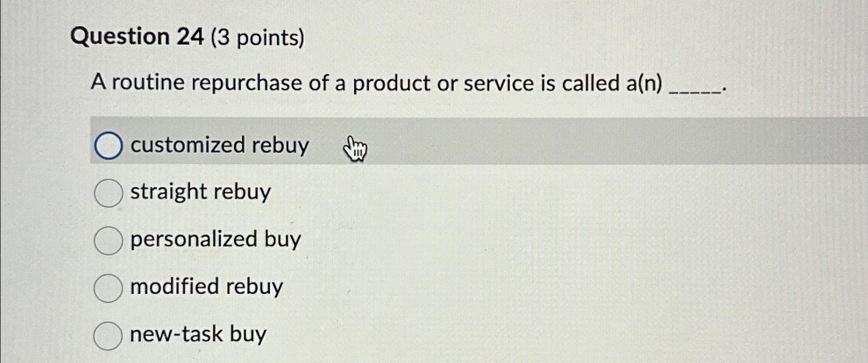Screen dimensions: 868x363
Task: Click the modified rebuy answer label
Action: [205, 286]
